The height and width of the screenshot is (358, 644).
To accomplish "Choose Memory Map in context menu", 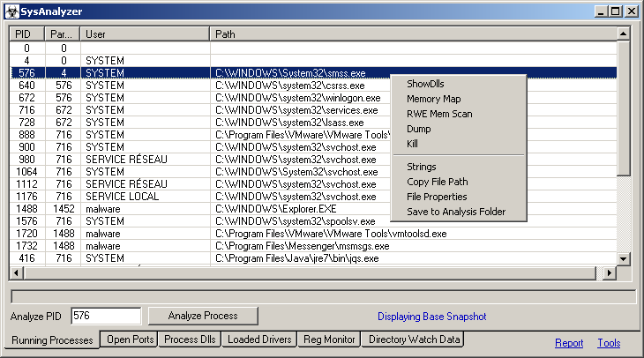I will click(433, 99).
